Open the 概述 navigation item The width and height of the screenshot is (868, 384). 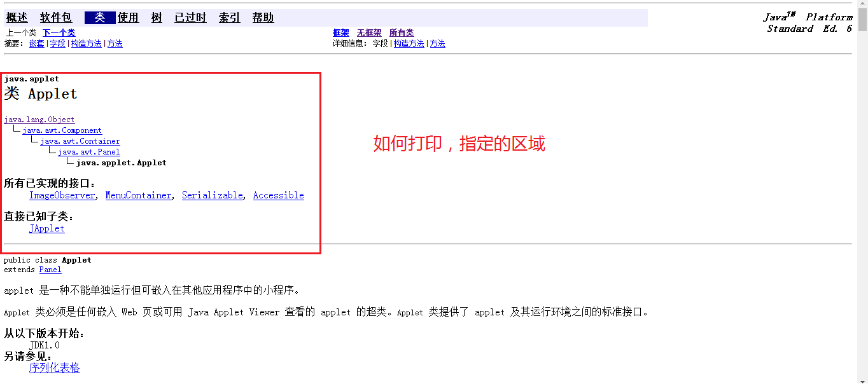pos(17,18)
